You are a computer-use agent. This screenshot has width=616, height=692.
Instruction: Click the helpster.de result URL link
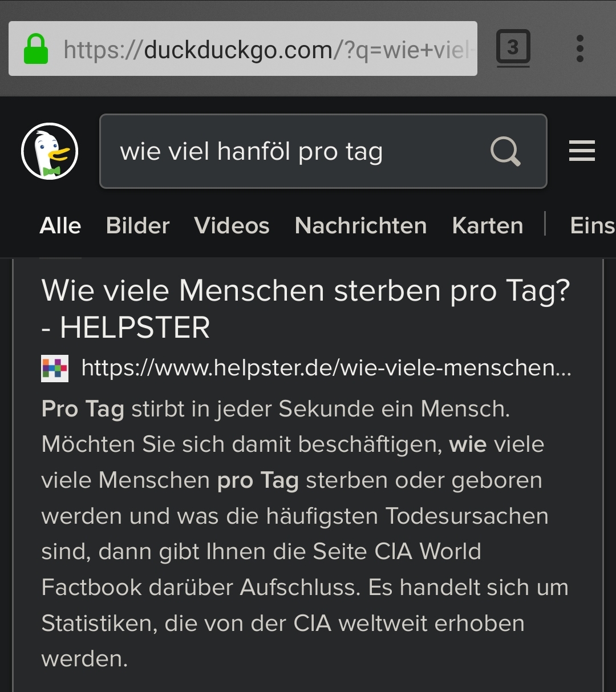pyautogui.click(x=326, y=368)
